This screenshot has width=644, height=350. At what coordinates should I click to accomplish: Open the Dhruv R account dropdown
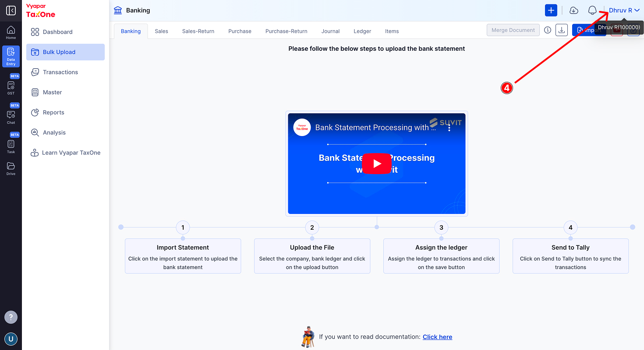coord(624,10)
